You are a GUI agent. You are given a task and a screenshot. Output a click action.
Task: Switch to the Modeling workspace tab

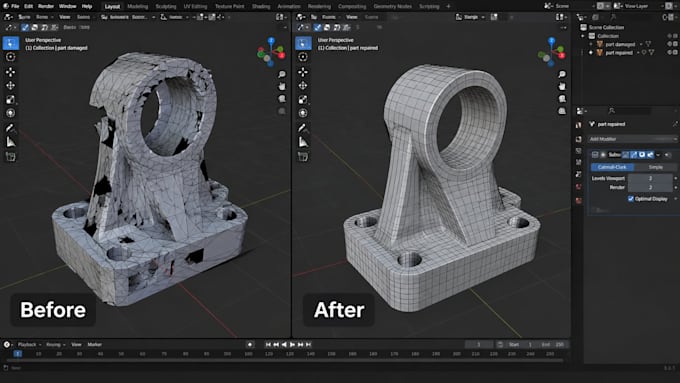pos(137,7)
